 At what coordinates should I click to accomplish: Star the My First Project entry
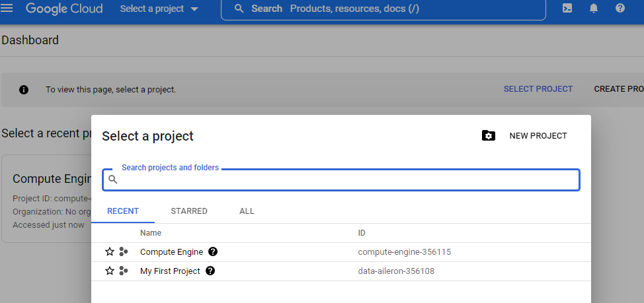coord(110,271)
